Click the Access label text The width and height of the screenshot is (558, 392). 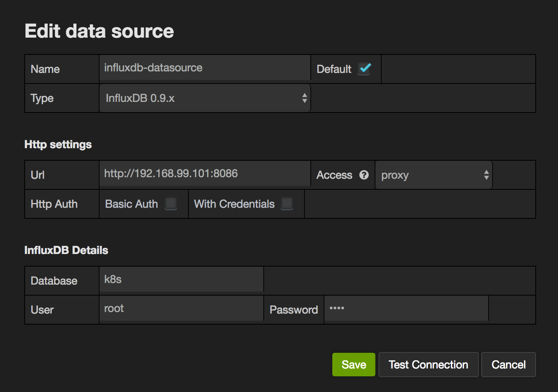pos(334,175)
